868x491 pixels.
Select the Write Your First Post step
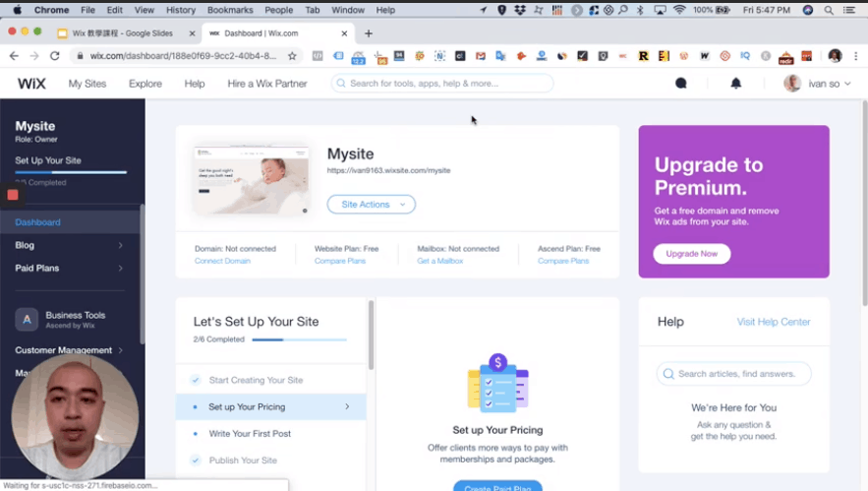271,434
